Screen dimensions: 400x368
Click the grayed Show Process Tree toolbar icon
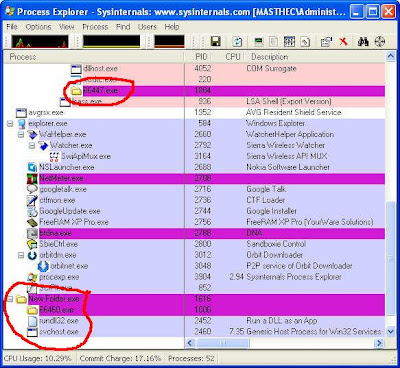click(x=274, y=42)
